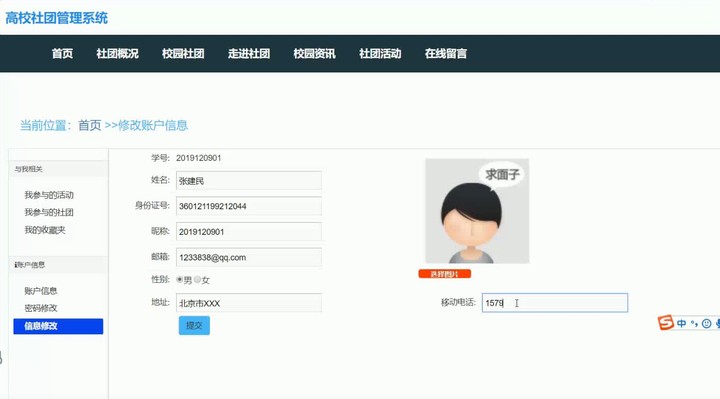Click the 地址 input field
This screenshot has width=720, height=399.
(249, 303)
